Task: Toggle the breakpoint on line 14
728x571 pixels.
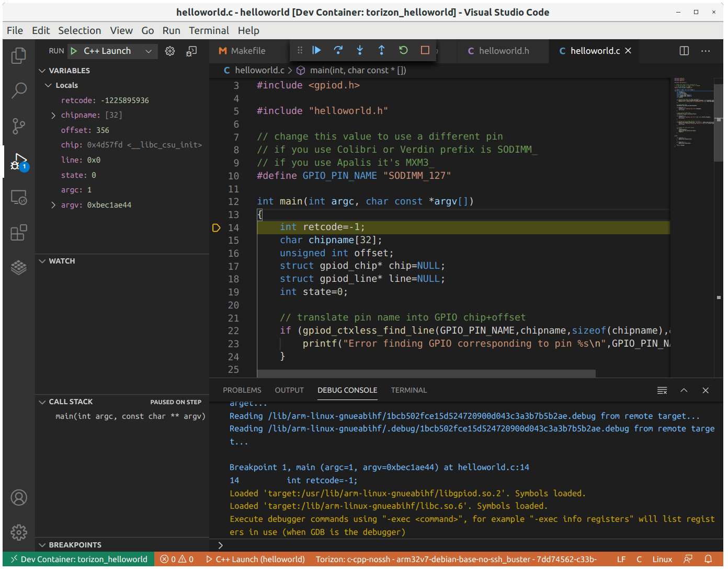Action: [217, 227]
